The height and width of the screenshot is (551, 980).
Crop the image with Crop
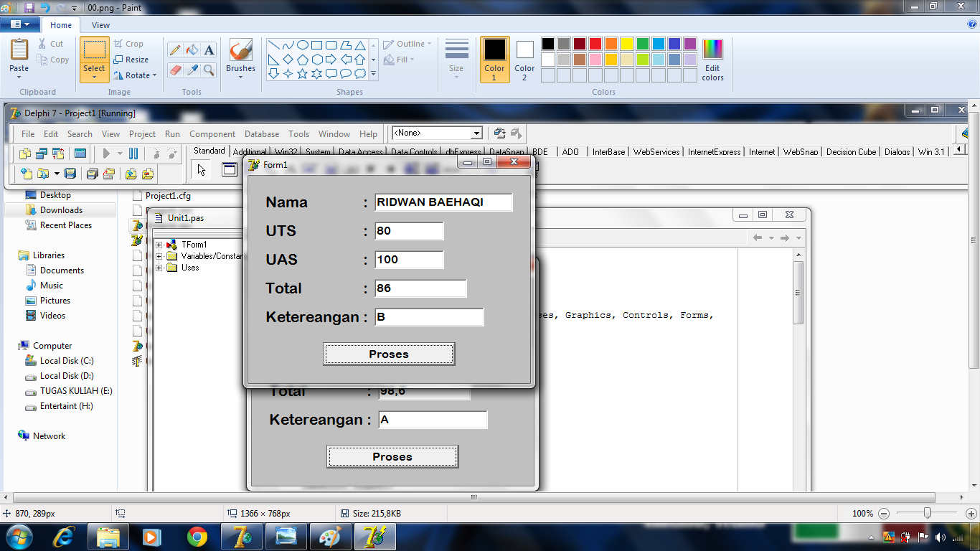click(x=128, y=44)
